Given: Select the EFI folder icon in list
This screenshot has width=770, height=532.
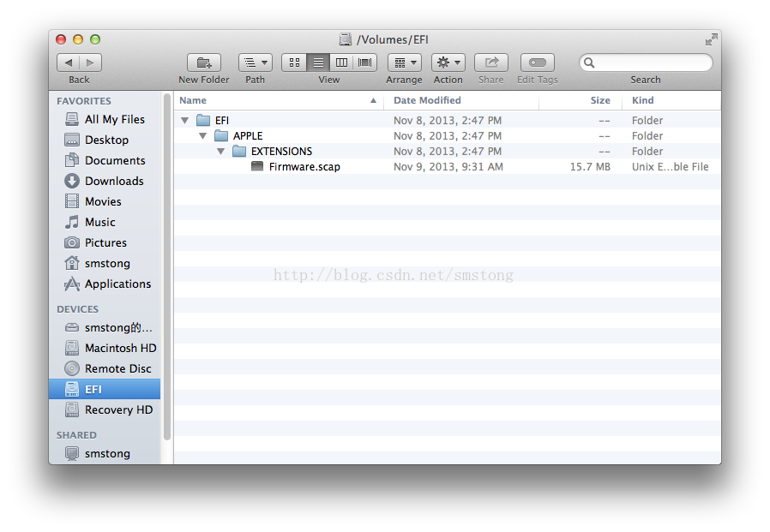Looking at the screenshot, I should coord(203,120).
